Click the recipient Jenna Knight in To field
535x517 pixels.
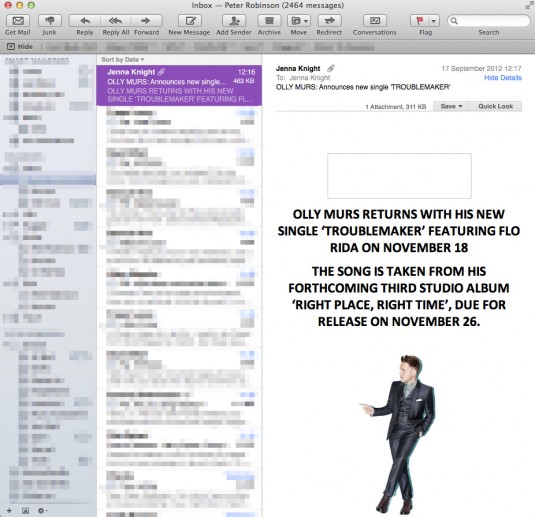[309, 78]
